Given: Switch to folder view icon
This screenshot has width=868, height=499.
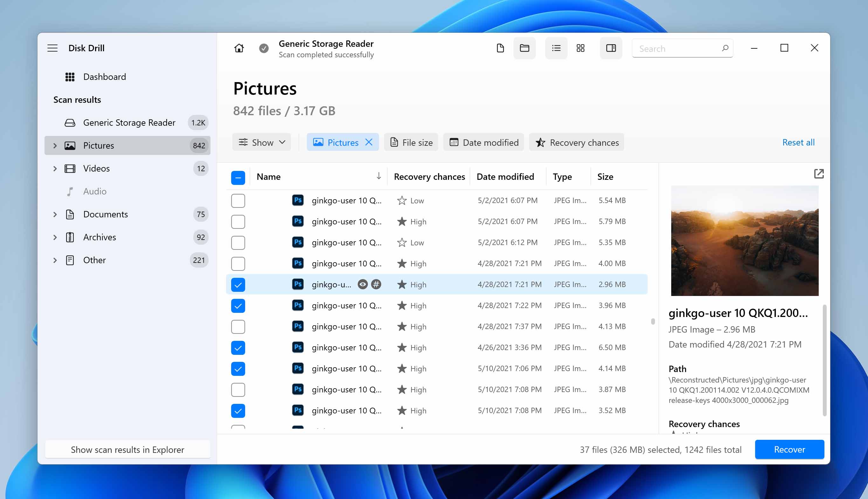Looking at the screenshot, I should point(524,48).
